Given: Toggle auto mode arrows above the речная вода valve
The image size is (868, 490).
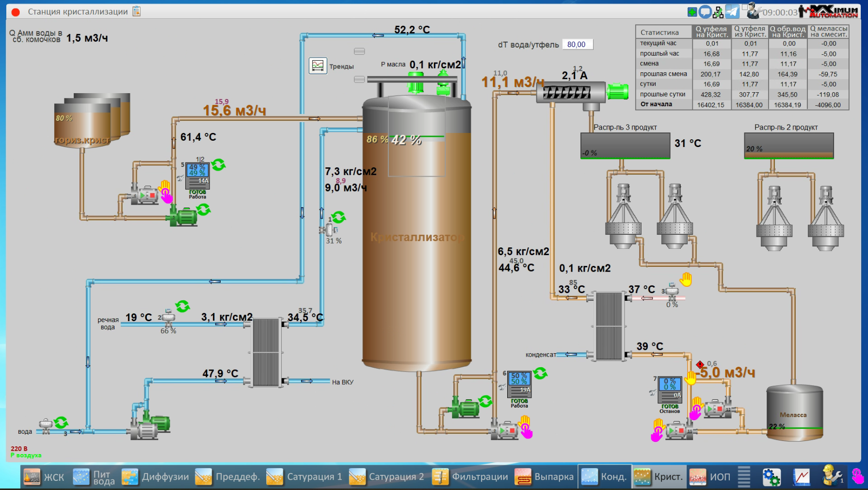Looking at the screenshot, I should tap(183, 306).
